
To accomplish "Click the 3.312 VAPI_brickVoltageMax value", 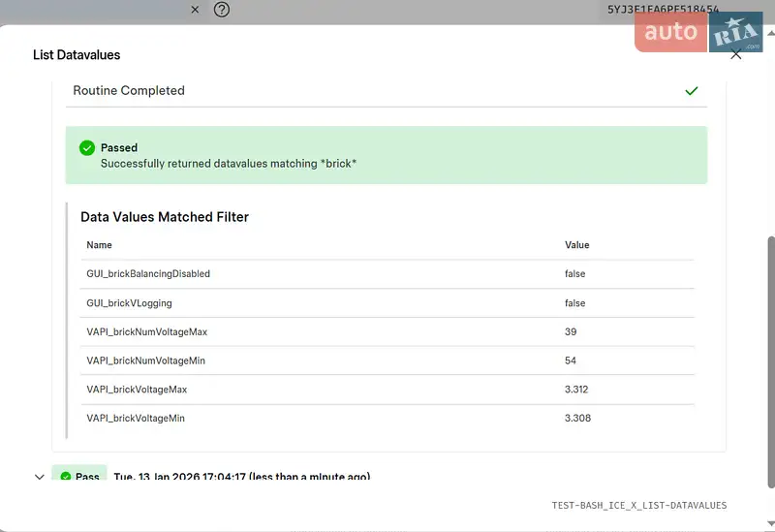I will 577,390.
